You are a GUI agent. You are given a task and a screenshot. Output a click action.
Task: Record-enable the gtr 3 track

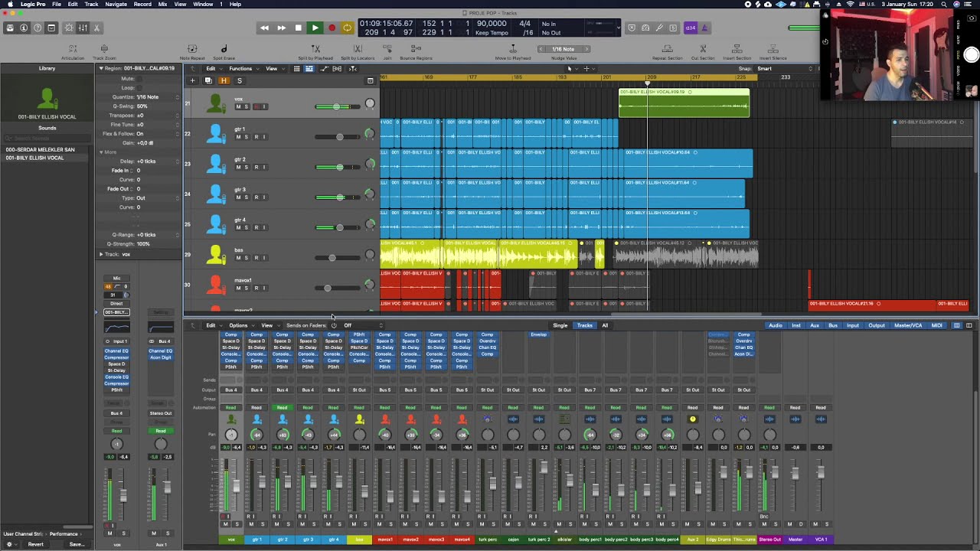tap(256, 197)
